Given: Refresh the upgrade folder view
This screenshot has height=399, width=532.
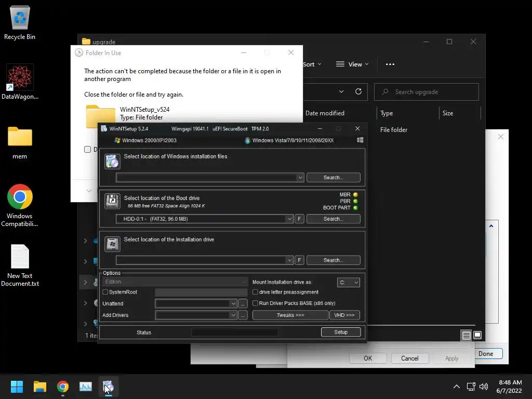Looking at the screenshot, I should point(358,91).
